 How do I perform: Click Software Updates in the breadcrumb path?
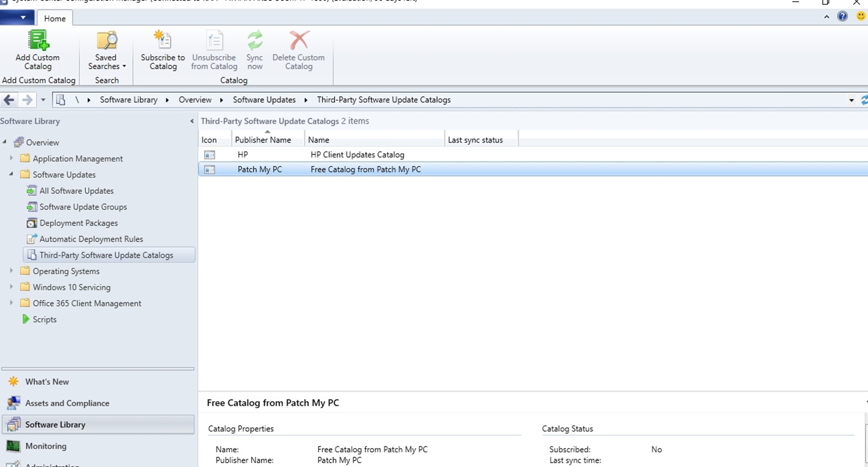click(x=264, y=100)
